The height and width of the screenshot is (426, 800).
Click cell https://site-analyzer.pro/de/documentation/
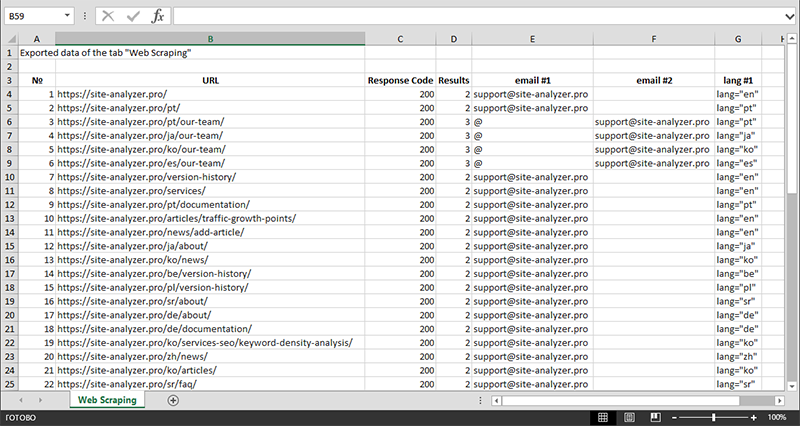tap(210, 329)
